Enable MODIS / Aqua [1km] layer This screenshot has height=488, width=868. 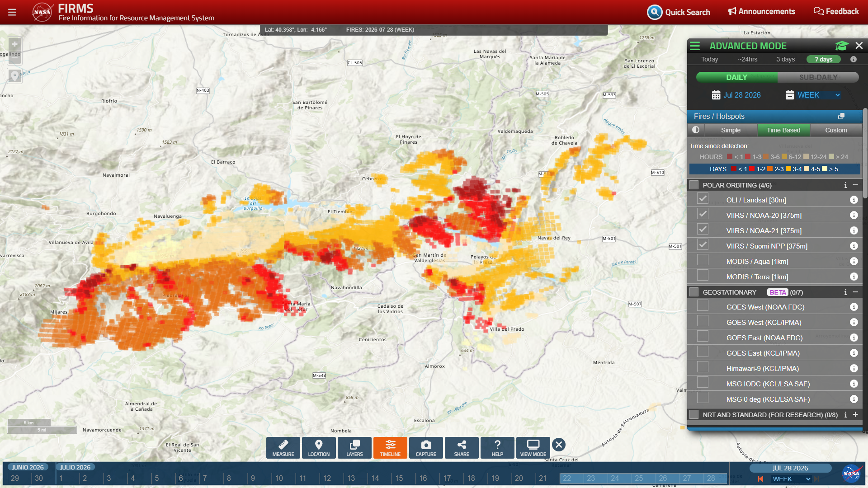[x=703, y=261]
